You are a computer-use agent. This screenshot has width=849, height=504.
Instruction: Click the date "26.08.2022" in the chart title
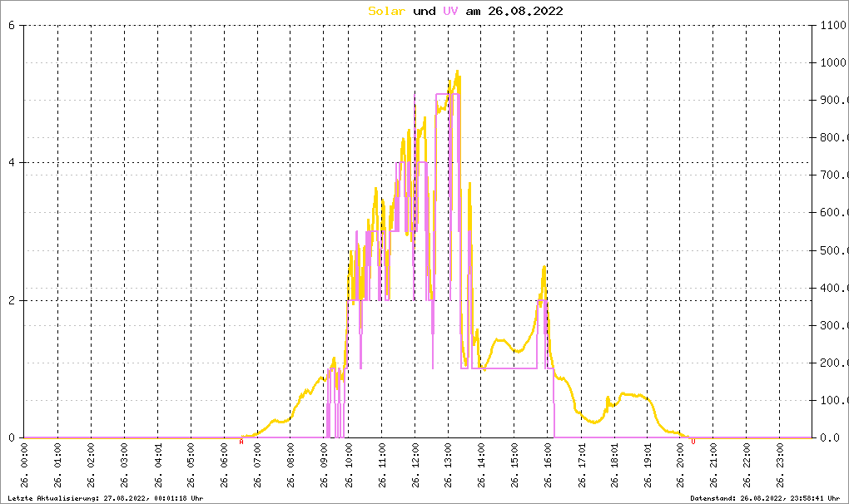525,11
